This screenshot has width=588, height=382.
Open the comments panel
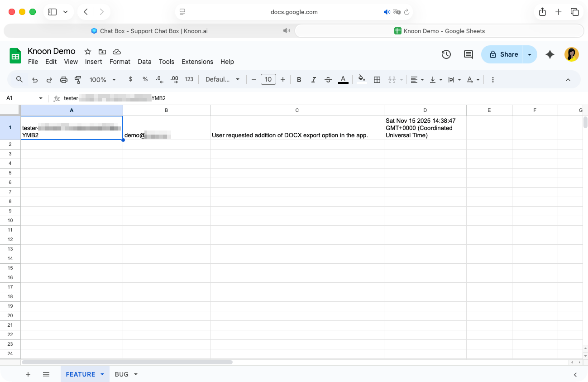pyautogui.click(x=468, y=54)
